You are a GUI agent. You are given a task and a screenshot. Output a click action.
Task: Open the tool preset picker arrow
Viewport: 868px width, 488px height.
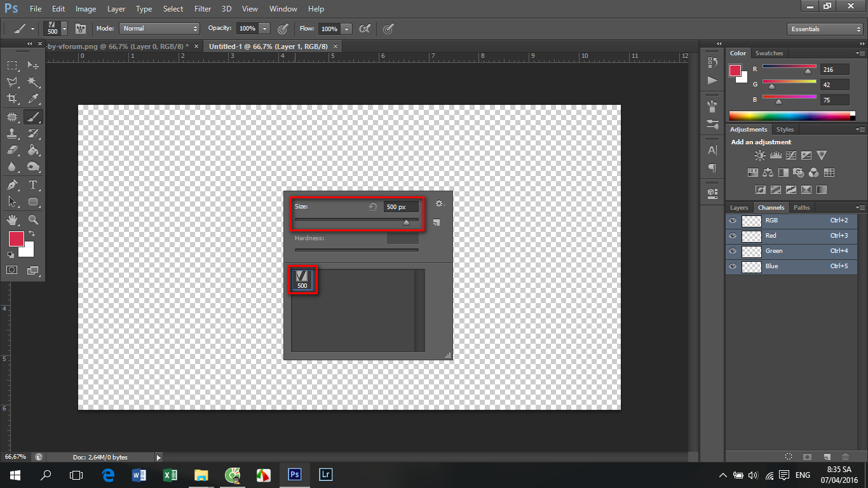coord(32,29)
